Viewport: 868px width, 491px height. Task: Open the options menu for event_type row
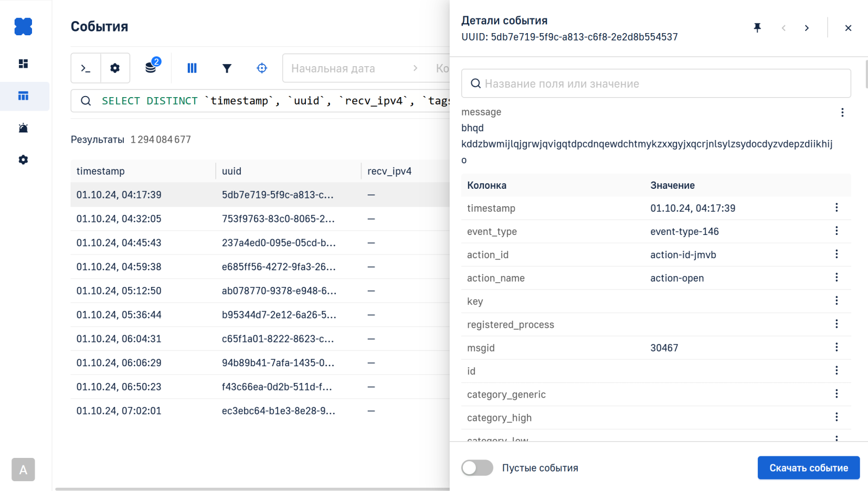[837, 231]
